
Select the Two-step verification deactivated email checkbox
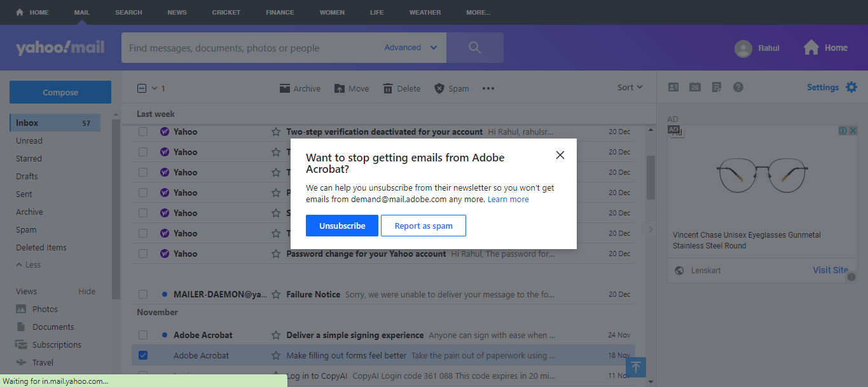(143, 132)
